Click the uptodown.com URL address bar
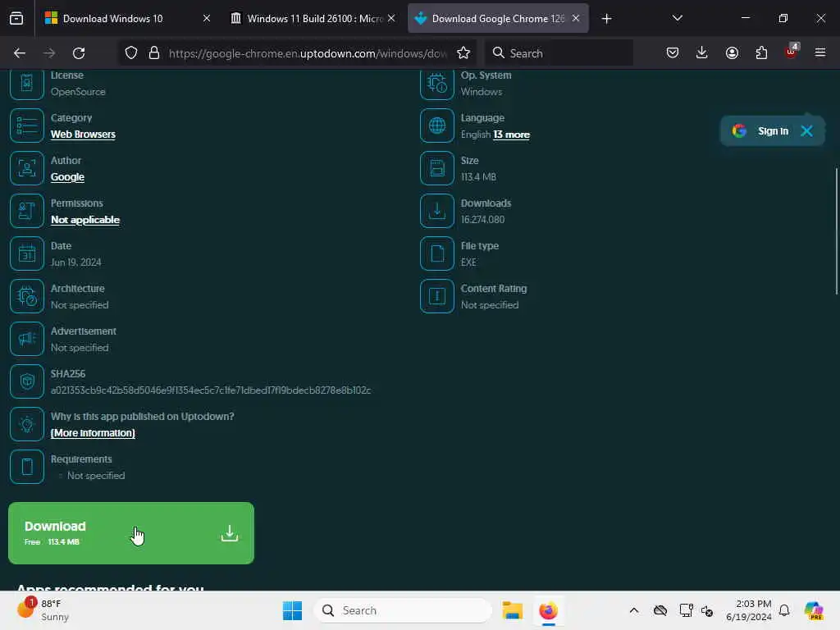This screenshot has width=840, height=630. [x=308, y=53]
